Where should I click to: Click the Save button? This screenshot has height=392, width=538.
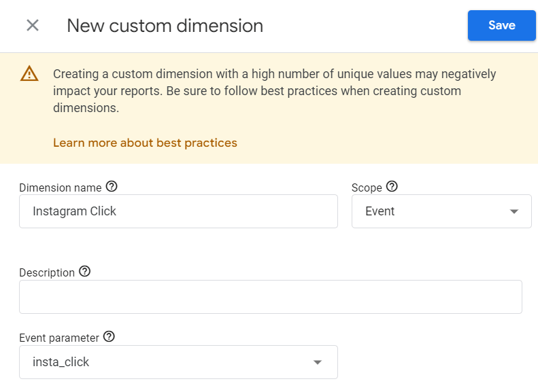pyautogui.click(x=501, y=26)
